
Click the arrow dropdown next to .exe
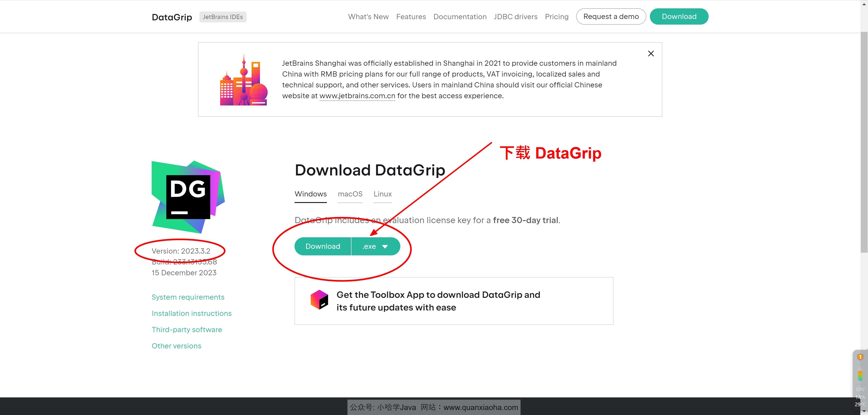tap(386, 246)
